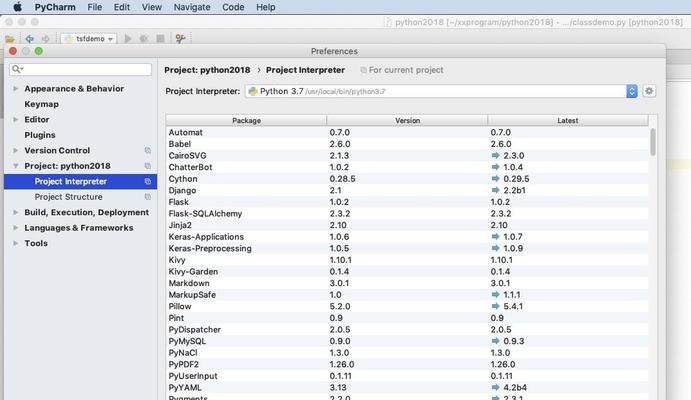Expand Appearance & Behavior section
Screen dimensions: 691x400
point(15,89)
